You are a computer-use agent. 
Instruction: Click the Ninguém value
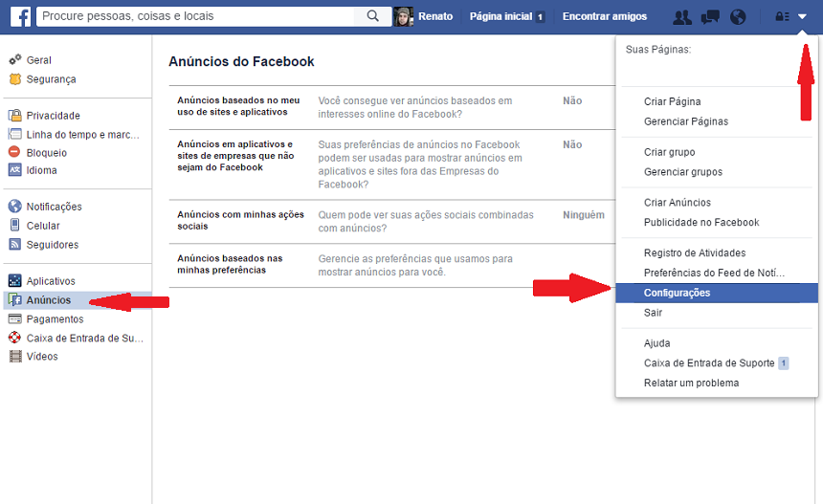pos(584,215)
